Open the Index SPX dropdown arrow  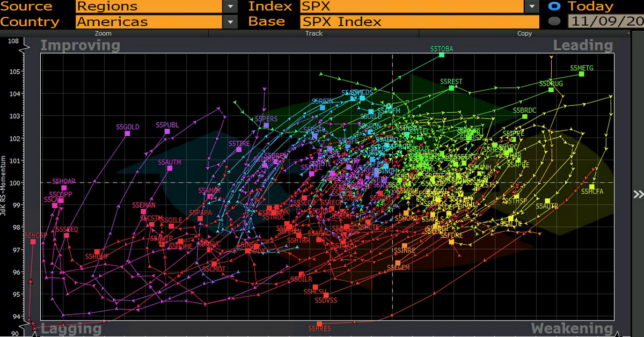531,6
